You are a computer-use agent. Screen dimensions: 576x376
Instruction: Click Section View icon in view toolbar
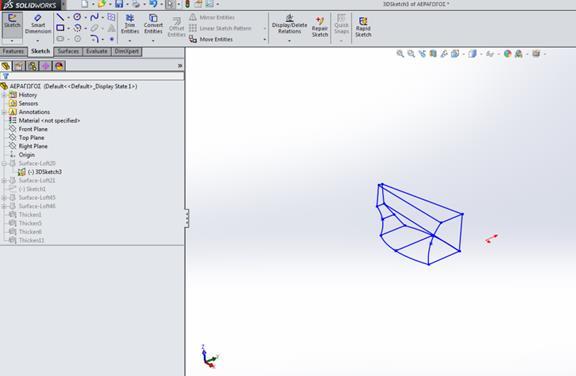click(x=433, y=54)
